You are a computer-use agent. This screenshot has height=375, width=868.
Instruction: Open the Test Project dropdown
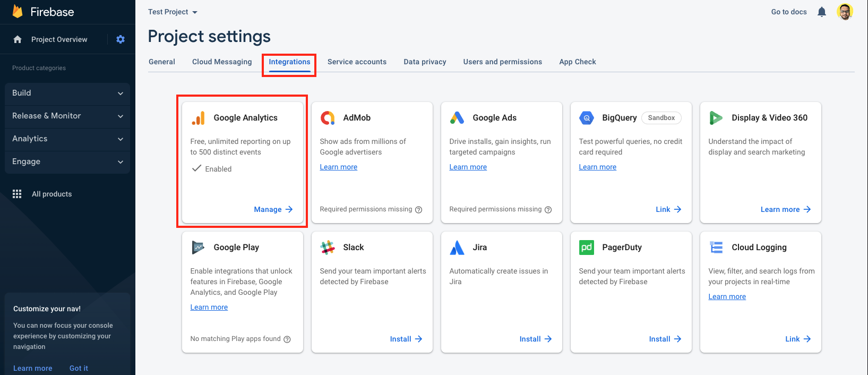tap(173, 12)
